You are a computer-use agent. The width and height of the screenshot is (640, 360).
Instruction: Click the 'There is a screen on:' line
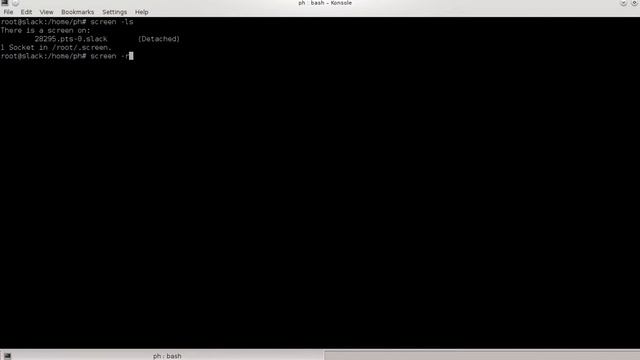click(45, 30)
